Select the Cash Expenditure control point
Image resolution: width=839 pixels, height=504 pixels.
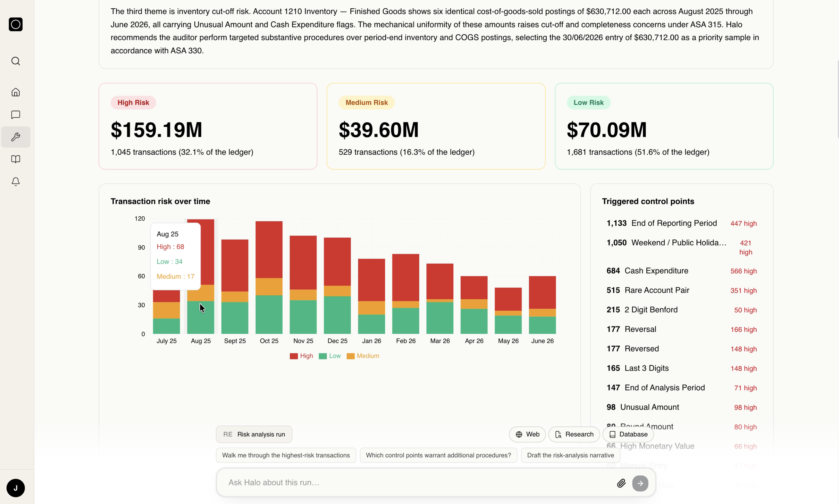pyautogui.click(x=681, y=271)
